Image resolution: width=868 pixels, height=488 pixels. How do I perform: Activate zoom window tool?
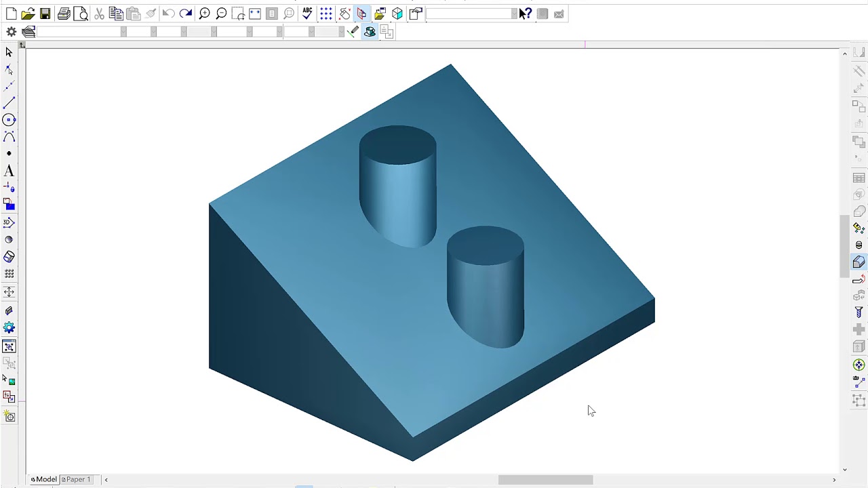pos(238,14)
